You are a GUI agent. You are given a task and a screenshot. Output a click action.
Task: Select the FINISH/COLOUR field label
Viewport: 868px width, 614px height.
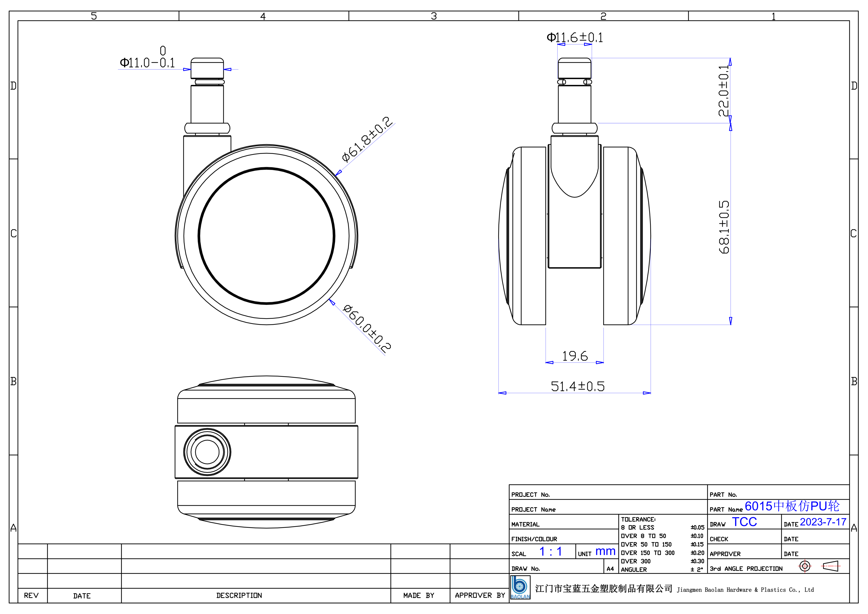(x=534, y=539)
